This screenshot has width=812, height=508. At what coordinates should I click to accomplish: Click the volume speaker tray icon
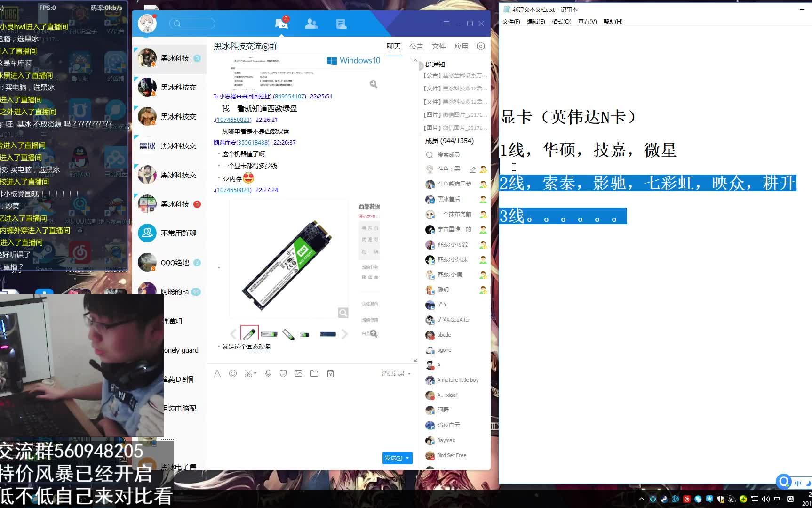[x=765, y=499]
